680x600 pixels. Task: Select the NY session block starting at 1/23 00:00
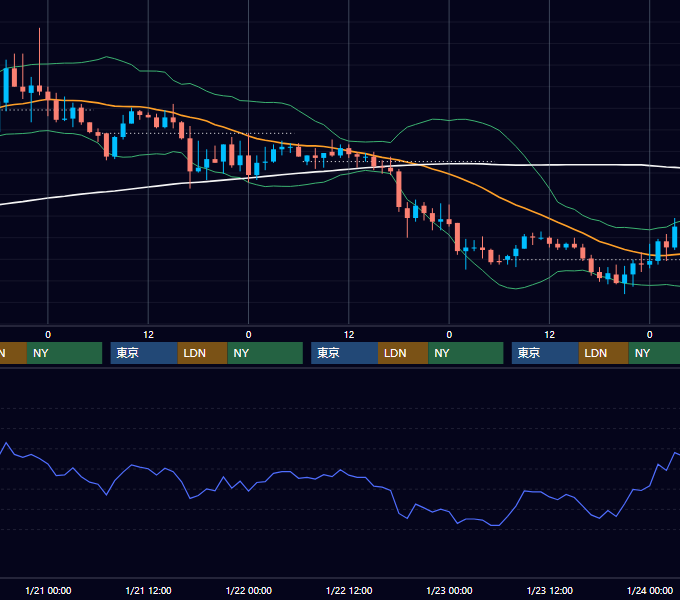(x=465, y=353)
